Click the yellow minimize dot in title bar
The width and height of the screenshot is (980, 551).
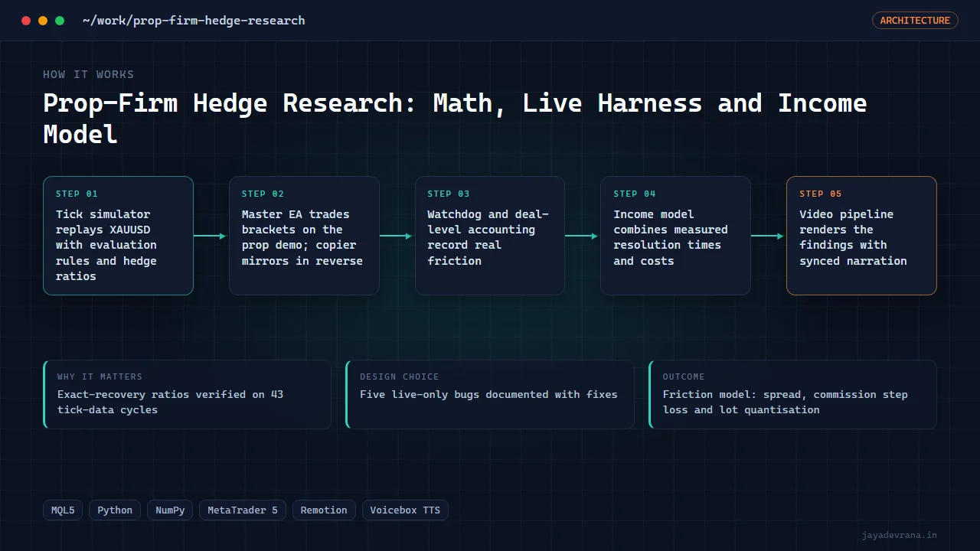43,21
